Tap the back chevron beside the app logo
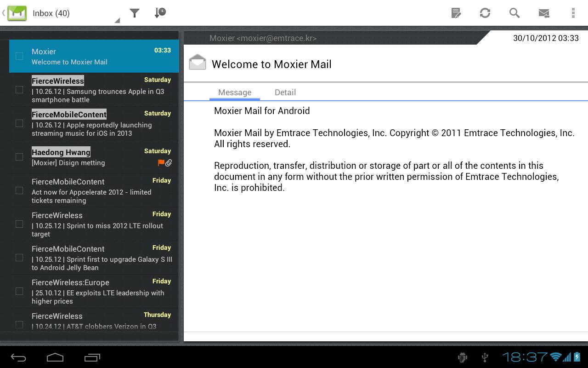 4,13
